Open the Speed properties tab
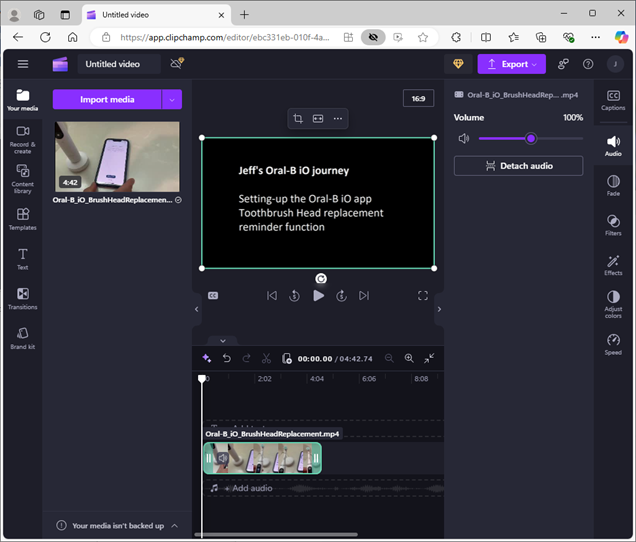This screenshot has height=542, width=636. (613, 344)
